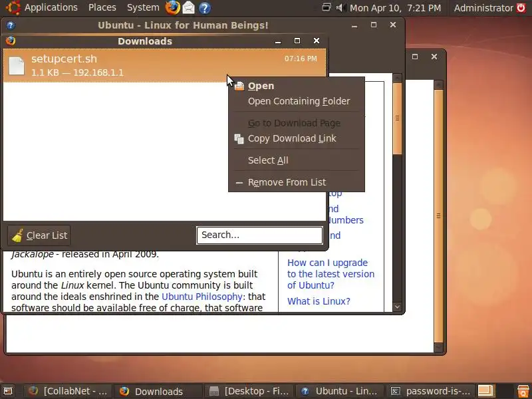Select the setupcert.sh download entry
532x399 pixels.
tap(164, 65)
